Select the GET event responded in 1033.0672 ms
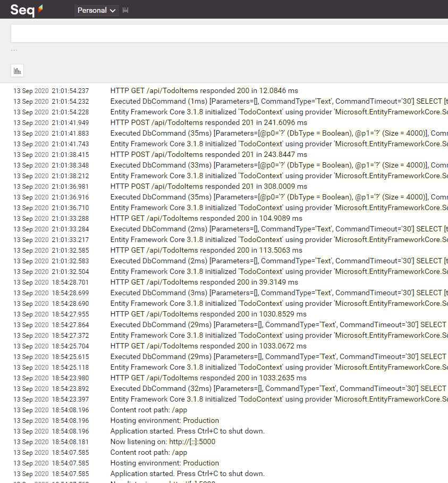The width and height of the screenshot is (448, 483). click(208, 346)
